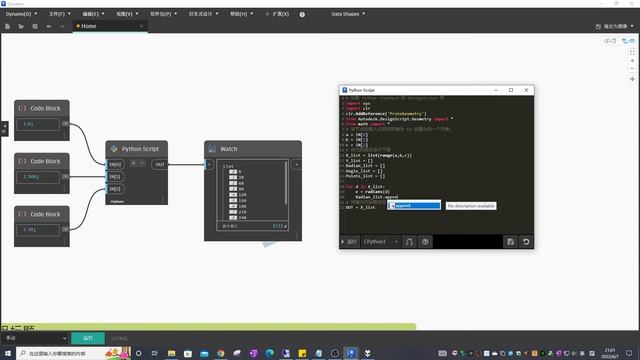Open the 文件(F) File menu
The image size is (640, 360).
60,14
